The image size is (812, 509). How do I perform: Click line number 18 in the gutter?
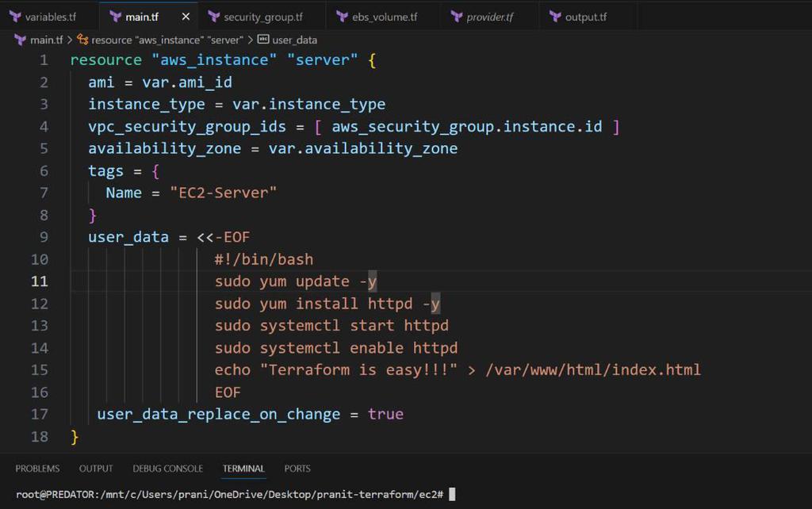pyautogui.click(x=40, y=437)
